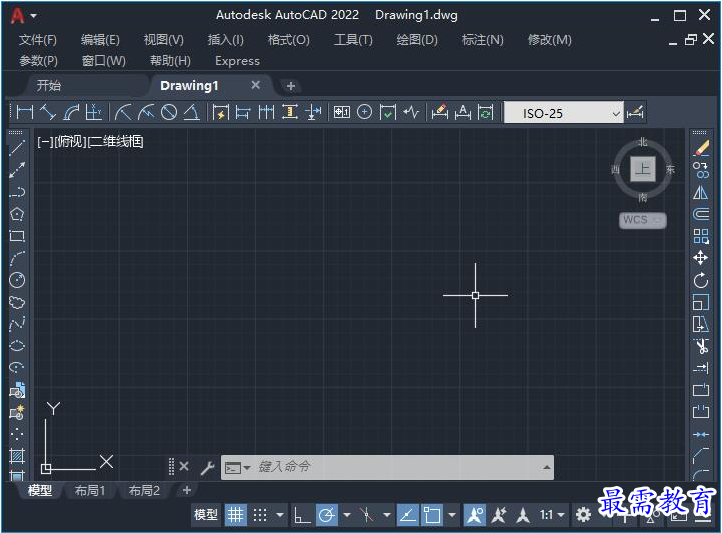The height and width of the screenshot is (533, 722).
Task: Add a new drawing tab
Action: coord(291,86)
